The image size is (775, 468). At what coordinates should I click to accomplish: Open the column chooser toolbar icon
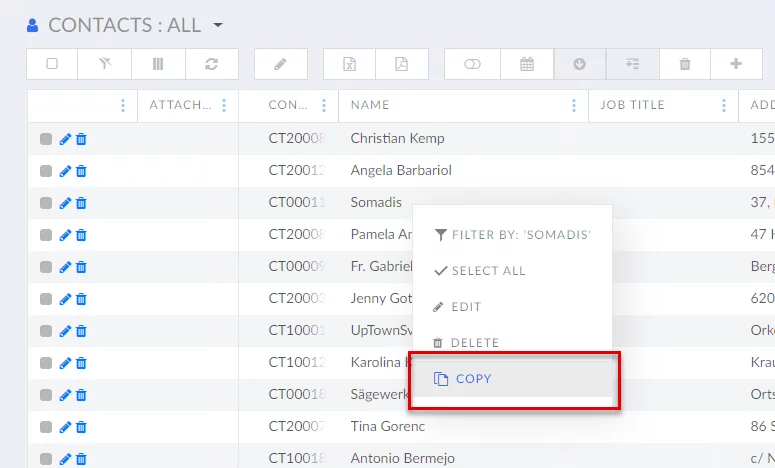click(158, 64)
